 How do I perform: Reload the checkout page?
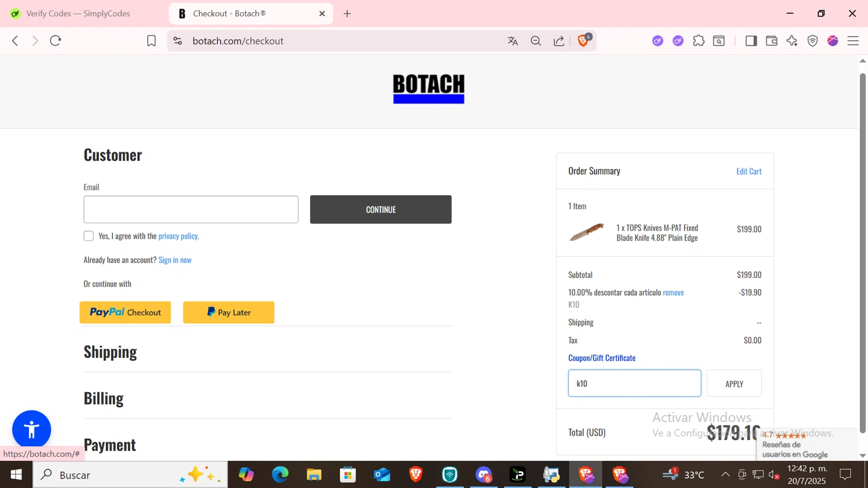56,40
